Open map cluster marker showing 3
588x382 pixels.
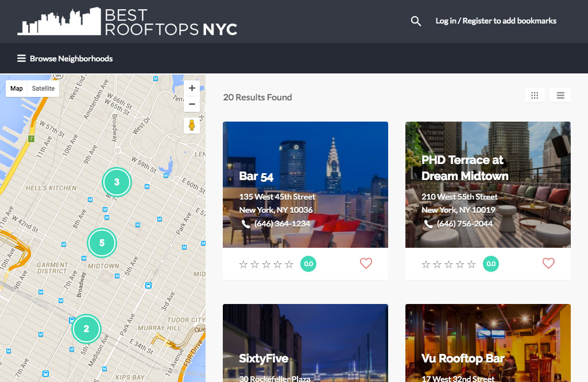click(x=117, y=182)
